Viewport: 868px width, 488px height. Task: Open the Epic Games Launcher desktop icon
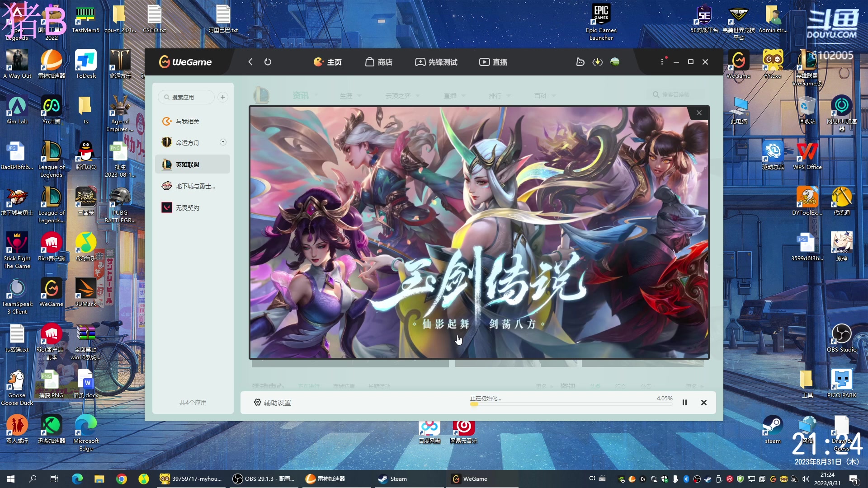(601, 23)
